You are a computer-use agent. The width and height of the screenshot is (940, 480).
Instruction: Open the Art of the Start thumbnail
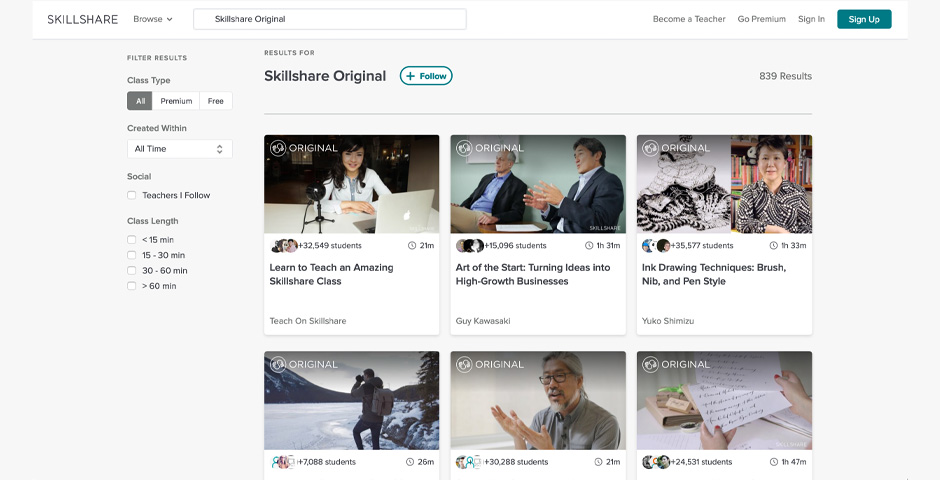pyautogui.click(x=538, y=184)
